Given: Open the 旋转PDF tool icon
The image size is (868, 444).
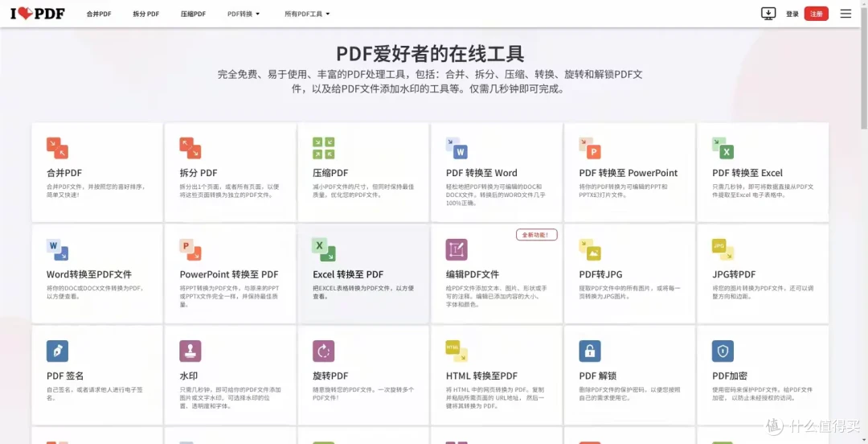Looking at the screenshot, I should 323,351.
